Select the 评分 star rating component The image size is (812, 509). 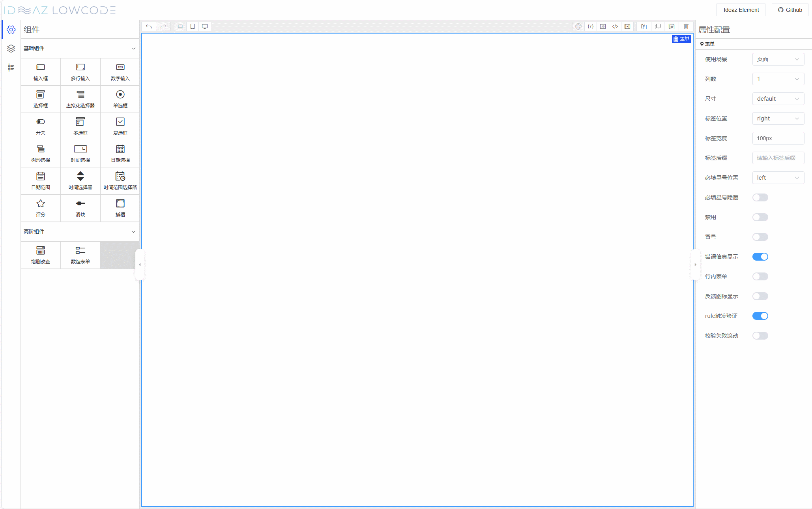pyautogui.click(x=41, y=208)
